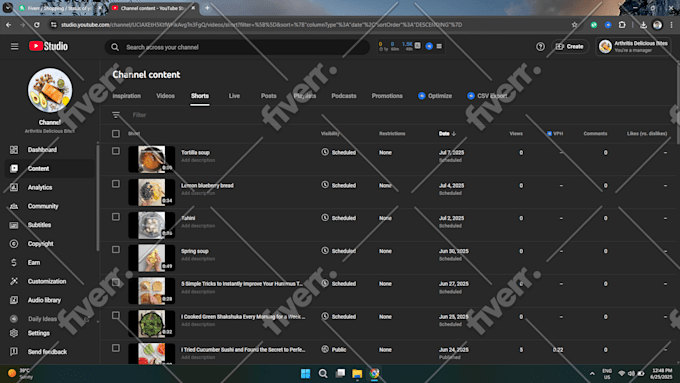The height and width of the screenshot is (383, 680).
Task: Tick the select-all checkbox in the table header
Action: click(116, 134)
